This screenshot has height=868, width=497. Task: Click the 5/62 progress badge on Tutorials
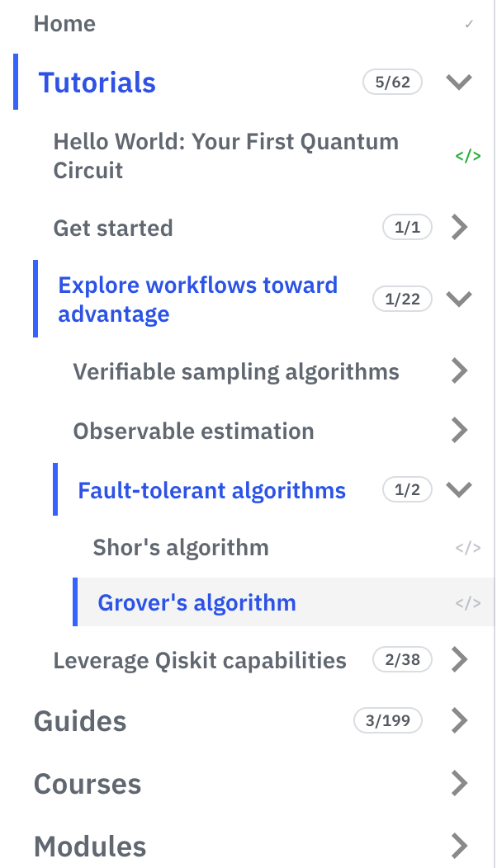tap(392, 82)
